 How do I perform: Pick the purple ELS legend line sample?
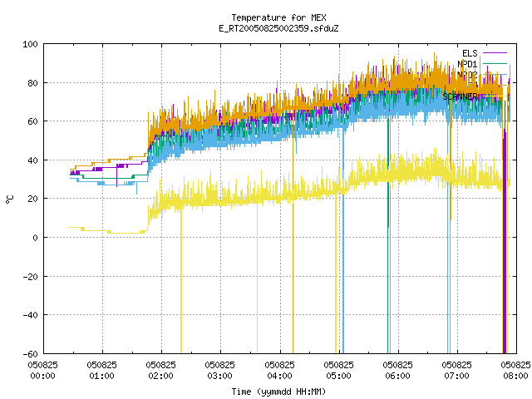coord(495,53)
